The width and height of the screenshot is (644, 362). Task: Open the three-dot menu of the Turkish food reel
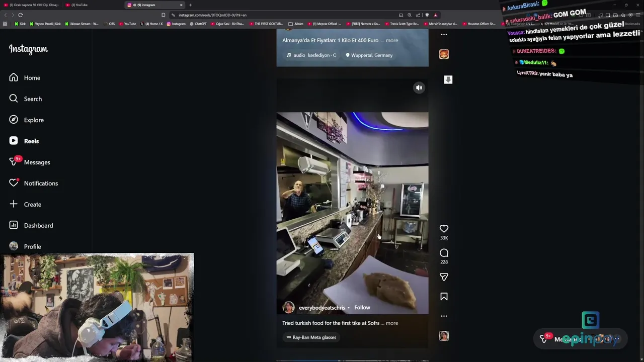point(444,316)
